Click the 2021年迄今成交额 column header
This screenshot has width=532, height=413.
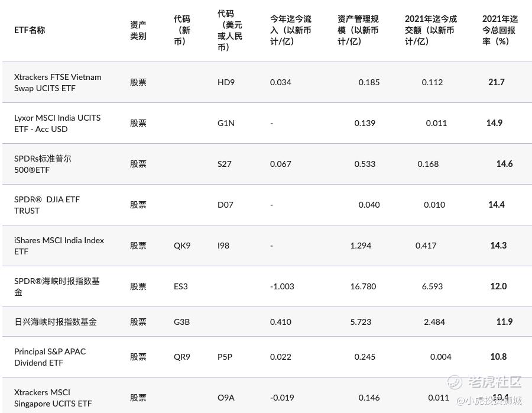point(431,30)
